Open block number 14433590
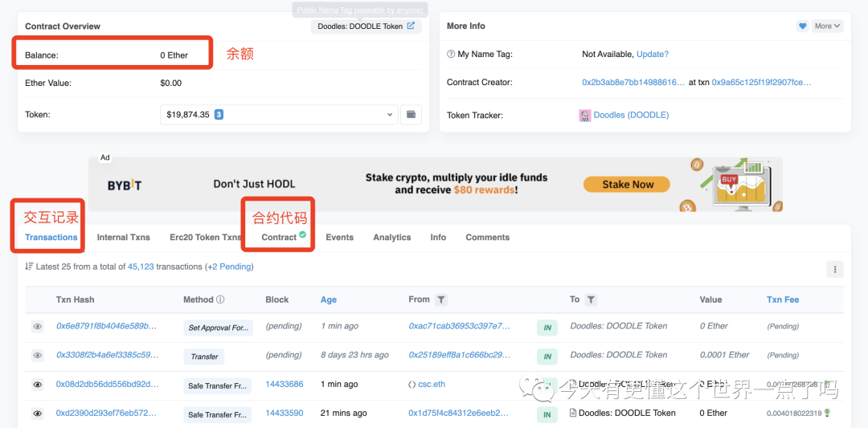The height and width of the screenshot is (428, 868). pos(285,413)
